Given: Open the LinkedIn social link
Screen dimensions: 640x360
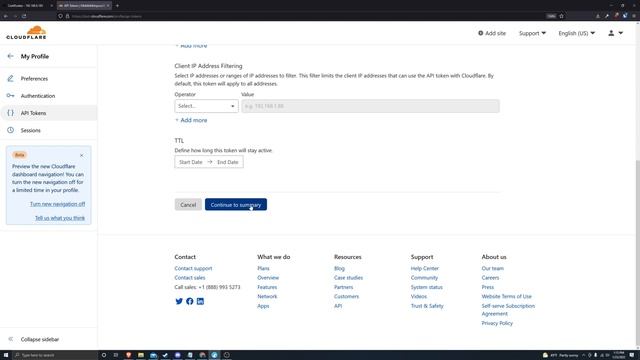Looking at the screenshot, I should tap(200, 301).
